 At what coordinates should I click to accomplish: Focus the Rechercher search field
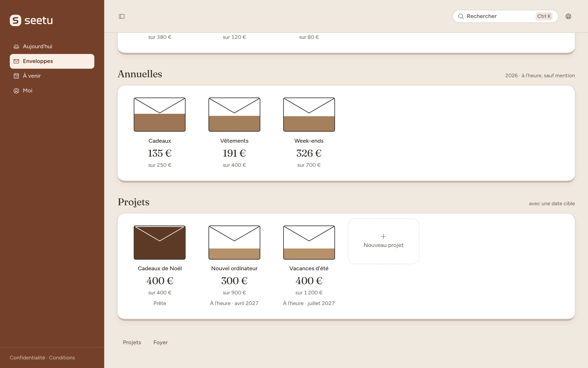tap(505, 16)
